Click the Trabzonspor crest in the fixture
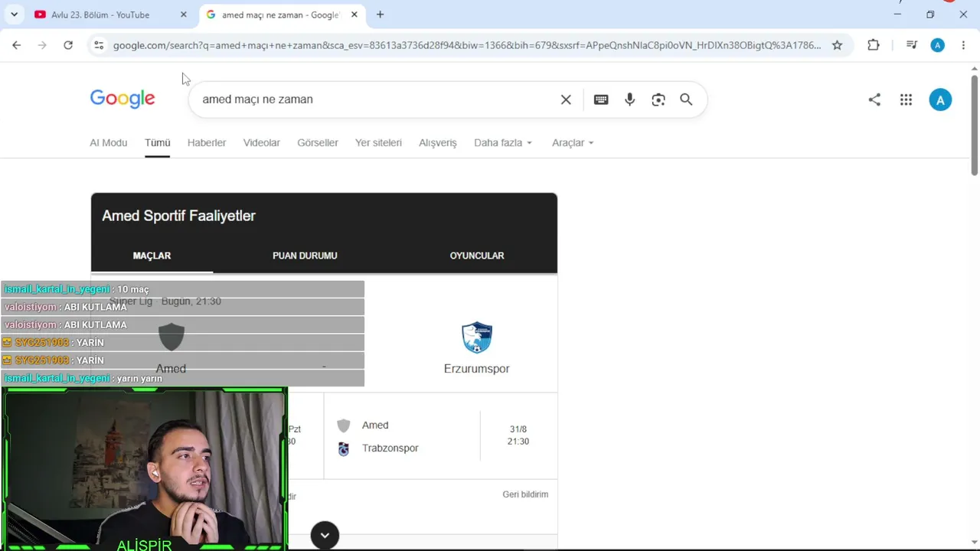Screen dimensions: 980x551 tap(344, 448)
